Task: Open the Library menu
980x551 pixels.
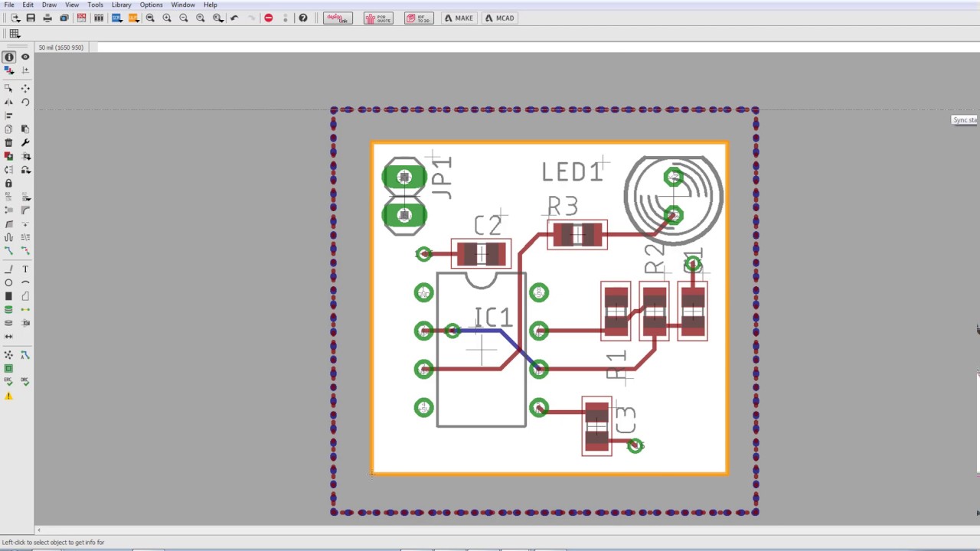Action: [121, 5]
